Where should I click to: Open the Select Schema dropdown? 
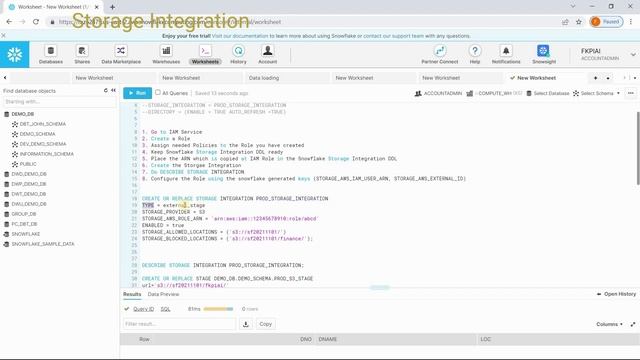pyautogui.click(x=596, y=93)
